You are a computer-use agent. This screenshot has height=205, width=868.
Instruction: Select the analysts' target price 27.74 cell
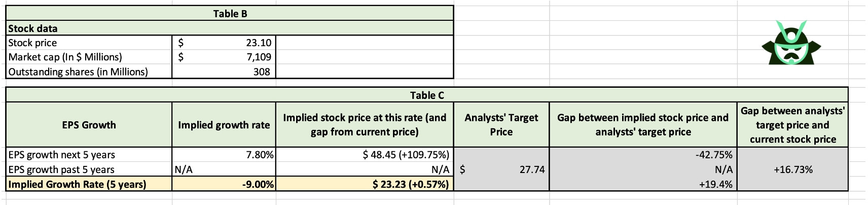click(532, 169)
